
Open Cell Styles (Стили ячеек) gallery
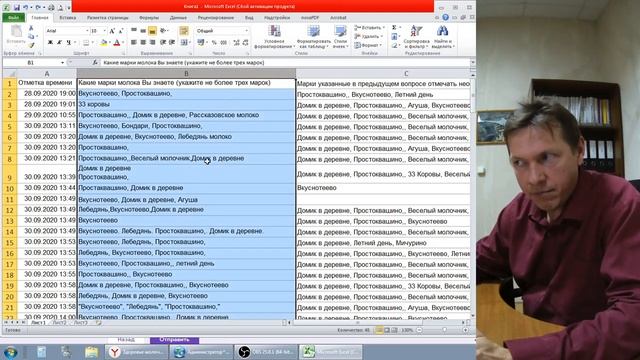tap(340, 37)
